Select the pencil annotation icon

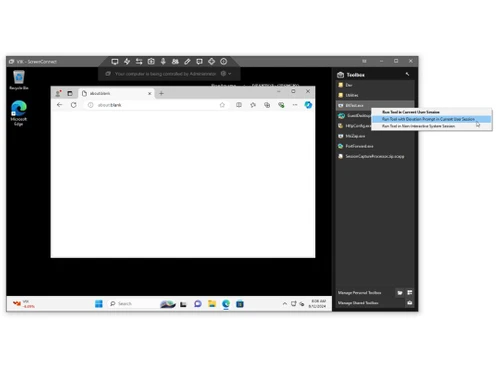[x=187, y=61]
